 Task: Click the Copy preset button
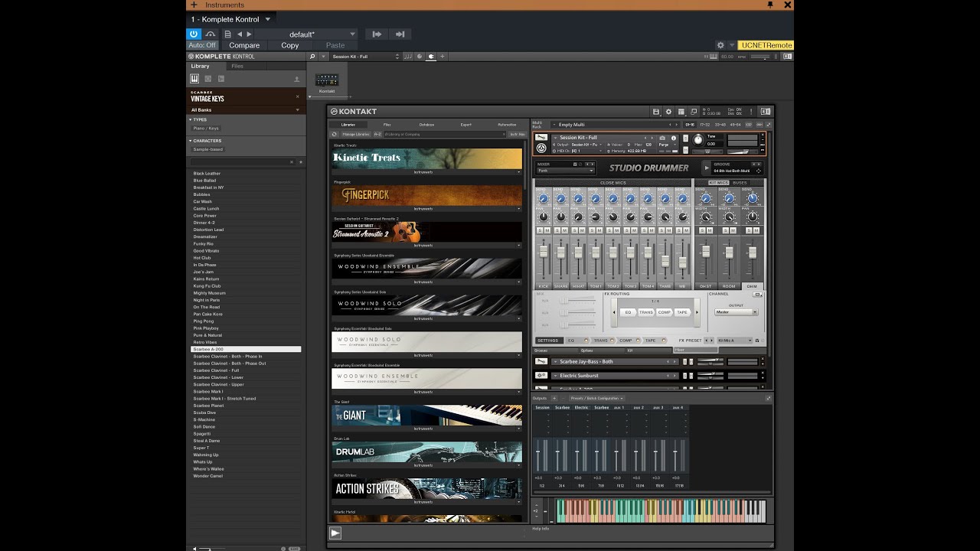(289, 45)
